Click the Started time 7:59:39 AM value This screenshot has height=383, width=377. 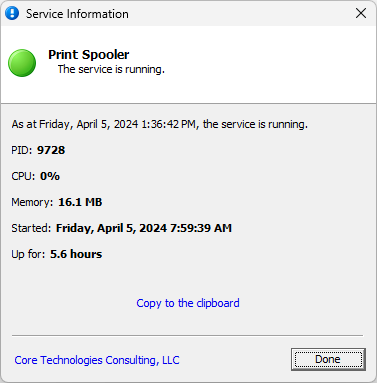(144, 228)
